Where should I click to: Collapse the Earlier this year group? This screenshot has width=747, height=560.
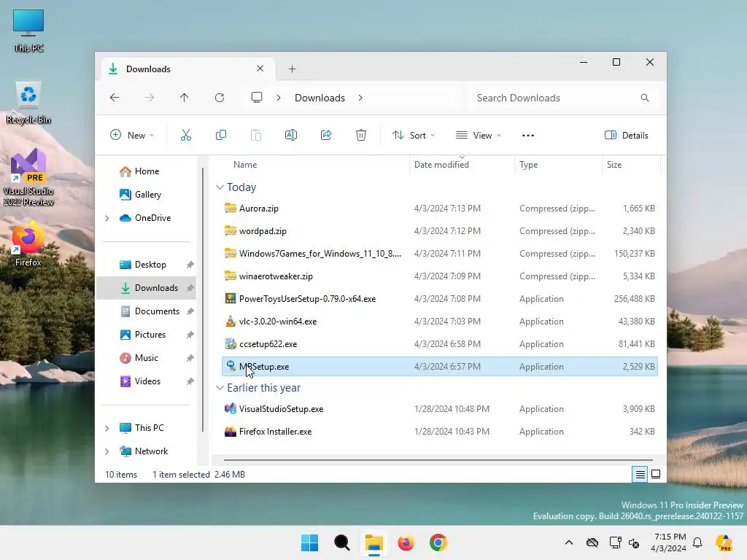coord(220,388)
